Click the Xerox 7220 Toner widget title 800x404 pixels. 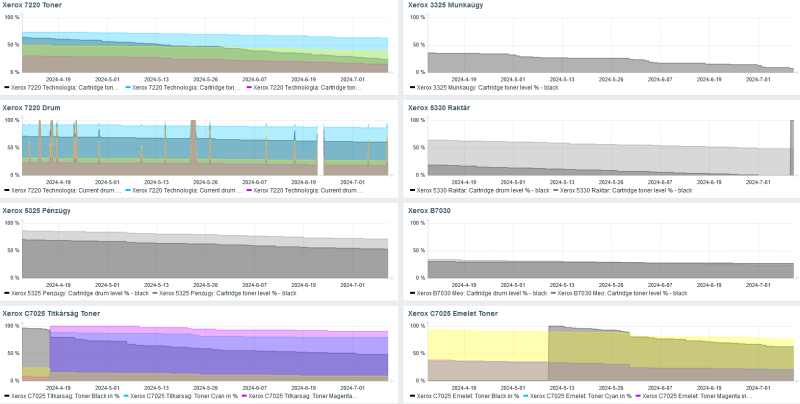pyautogui.click(x=32, y=5)
